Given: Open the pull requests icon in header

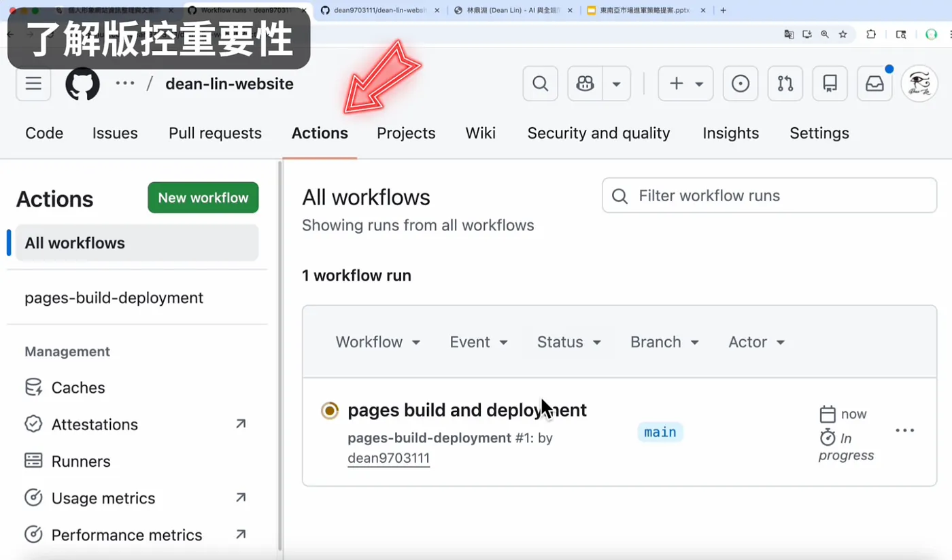Looking at the screenshot, I should pyautogui.click(x=785, y=84).
